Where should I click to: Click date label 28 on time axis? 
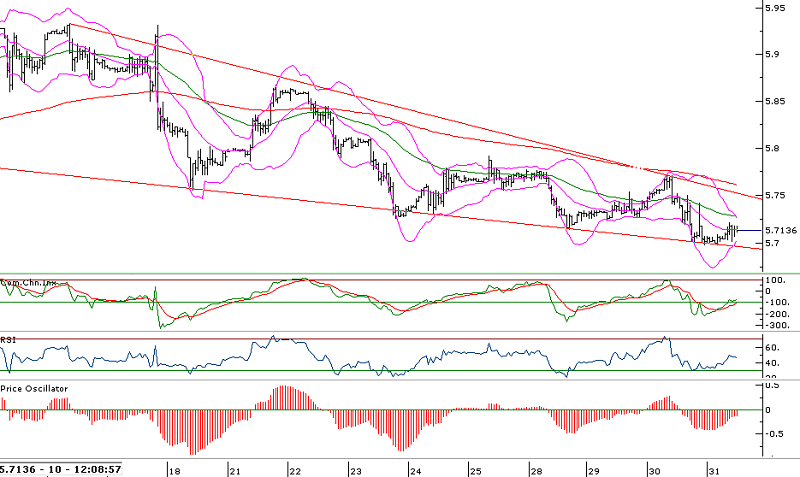click(536, 471)
